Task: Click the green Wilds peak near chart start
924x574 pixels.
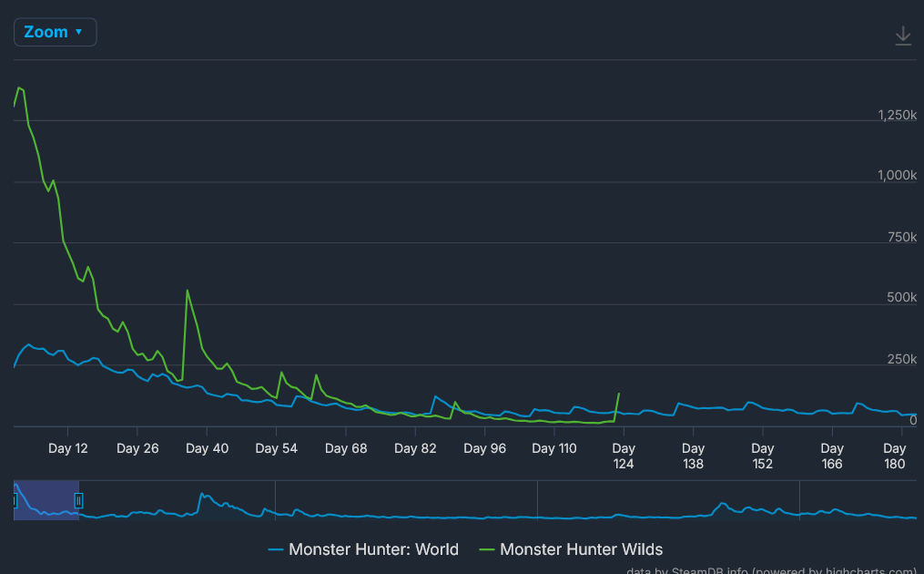Action: [19, 87]
